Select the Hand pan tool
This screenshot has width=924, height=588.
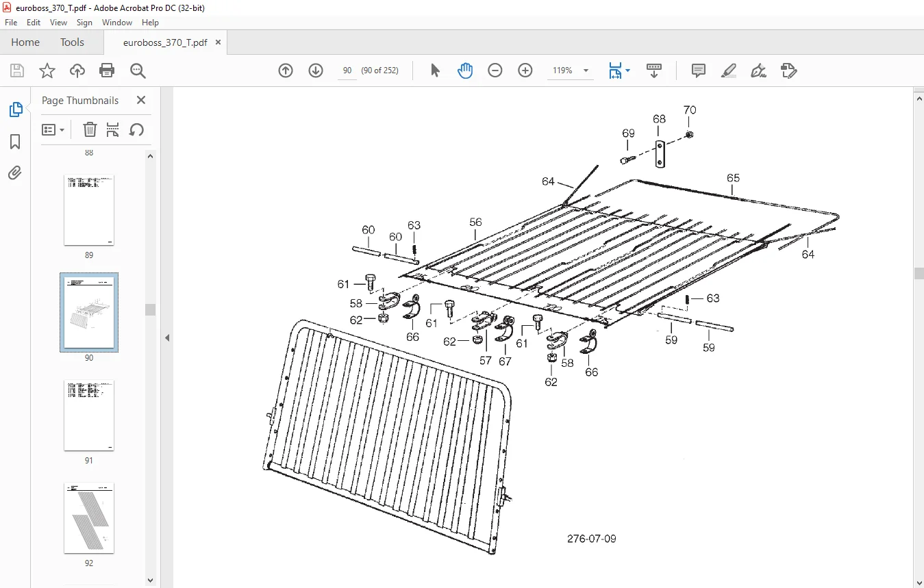465,71
